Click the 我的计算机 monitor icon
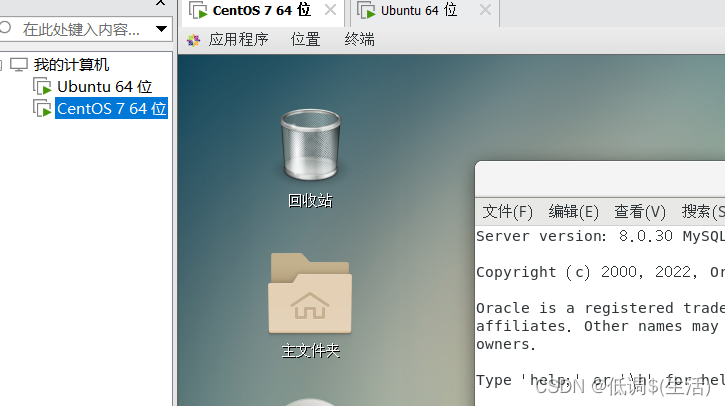Image resolution: width=725 pixels, height=406 pixels. click(19, 65)
